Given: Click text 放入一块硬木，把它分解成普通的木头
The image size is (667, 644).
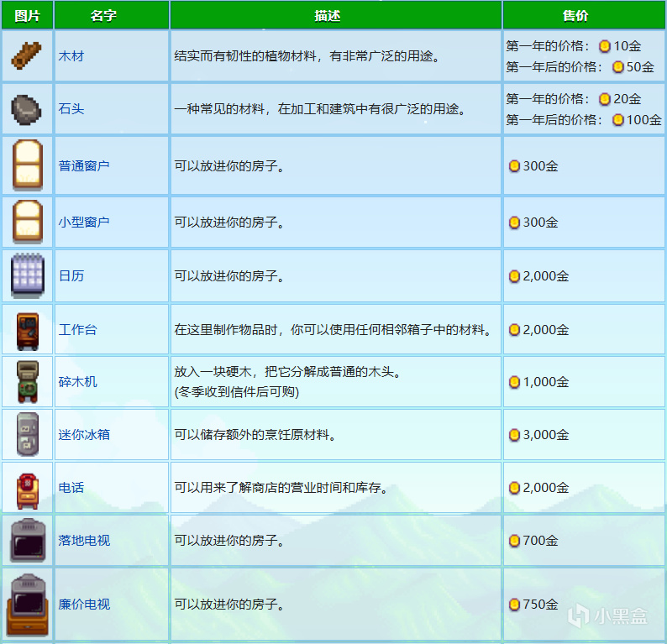Looking at the screenshot, I should click(x=289, y=371).
